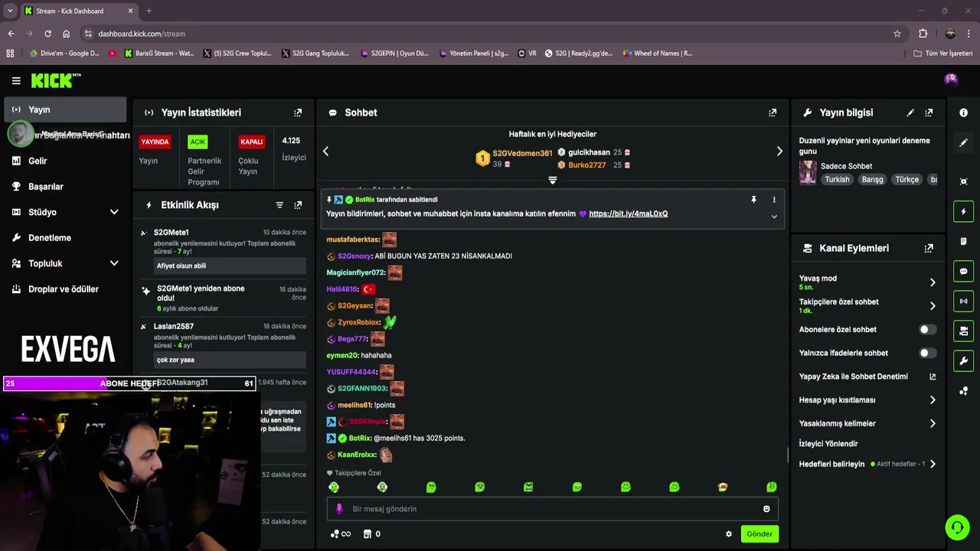
Task: Click the Barışg tag chip
Action: click(x=872, y=180)
